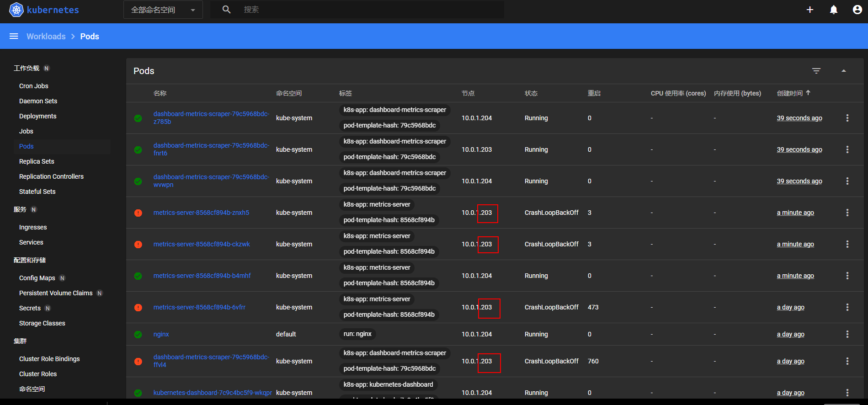
Task: Open Persistent Volume Claims in sidebar
Action: coord(56,293)
